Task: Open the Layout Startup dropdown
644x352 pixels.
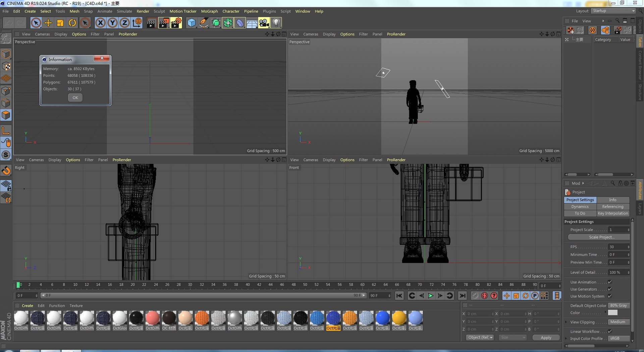Action: click(x=613, y=11)
